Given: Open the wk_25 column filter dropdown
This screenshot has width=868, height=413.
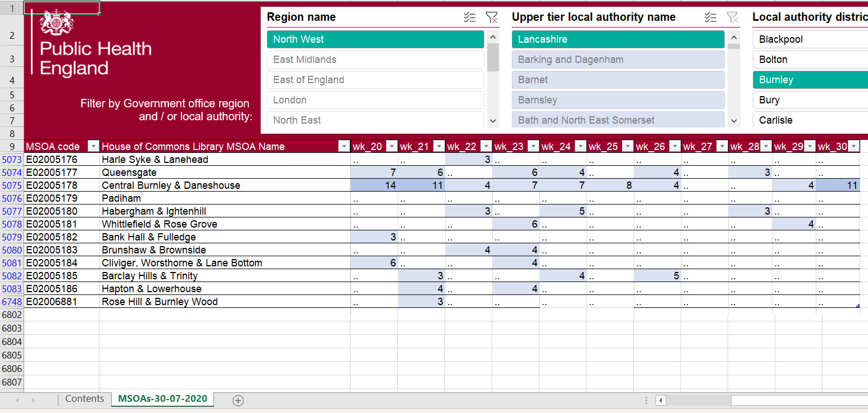Looking at the screenshot, I should tap(628, 147).
